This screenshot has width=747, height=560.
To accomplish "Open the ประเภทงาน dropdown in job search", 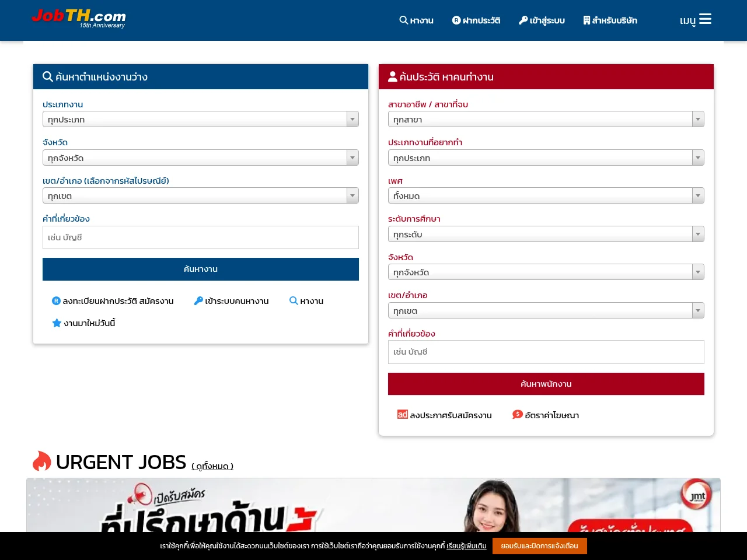I will tap(201, 119).
